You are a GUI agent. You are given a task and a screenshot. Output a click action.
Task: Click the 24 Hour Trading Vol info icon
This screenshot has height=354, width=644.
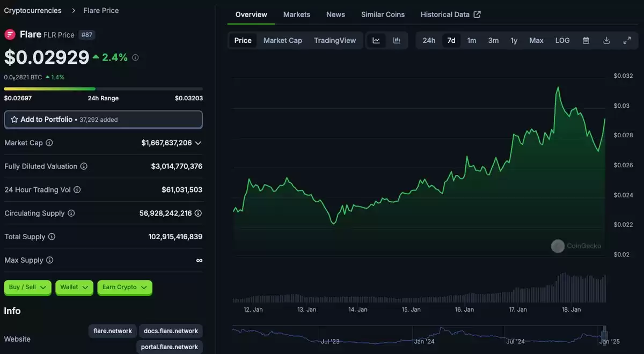click(x=77, y=190)
